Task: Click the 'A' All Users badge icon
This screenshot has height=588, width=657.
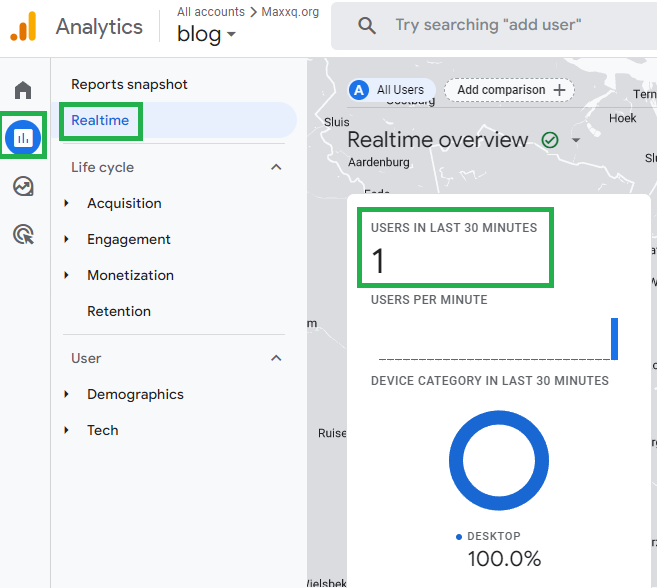Action: 359,90
